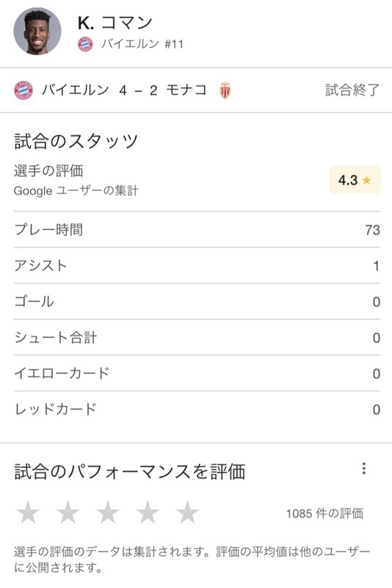Rate performance with the second star
This screenshot has height=588, width=392.
tap(68, 512)
